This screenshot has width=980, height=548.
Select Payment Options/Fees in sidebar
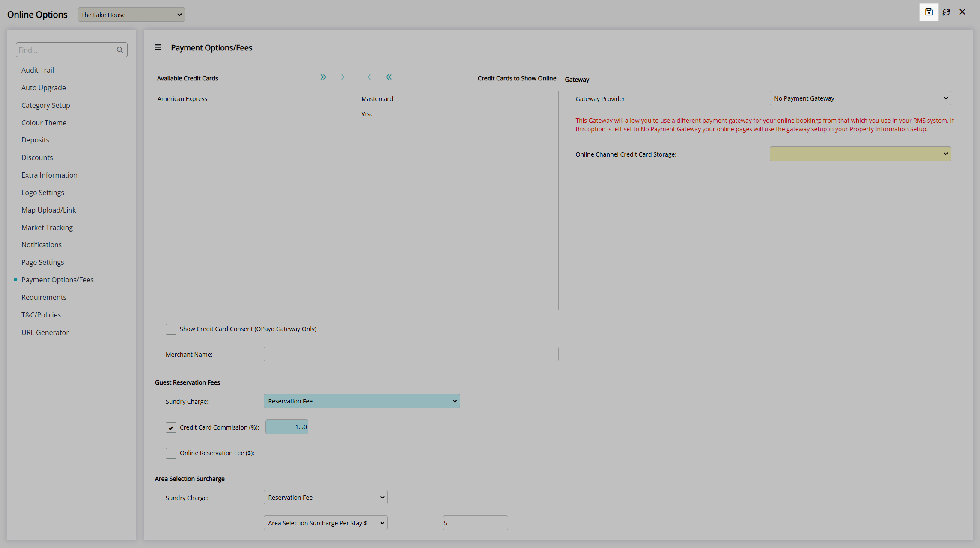(x=57, y=280)
